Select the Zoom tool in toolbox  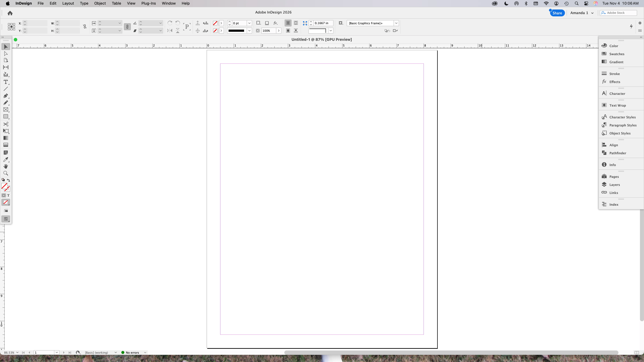(x=5, y=173)
